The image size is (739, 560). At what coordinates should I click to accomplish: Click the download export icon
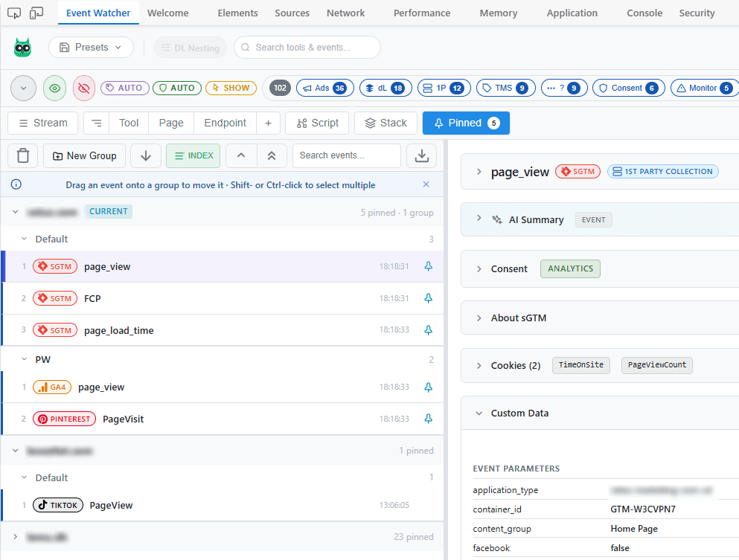click(422, 156)
